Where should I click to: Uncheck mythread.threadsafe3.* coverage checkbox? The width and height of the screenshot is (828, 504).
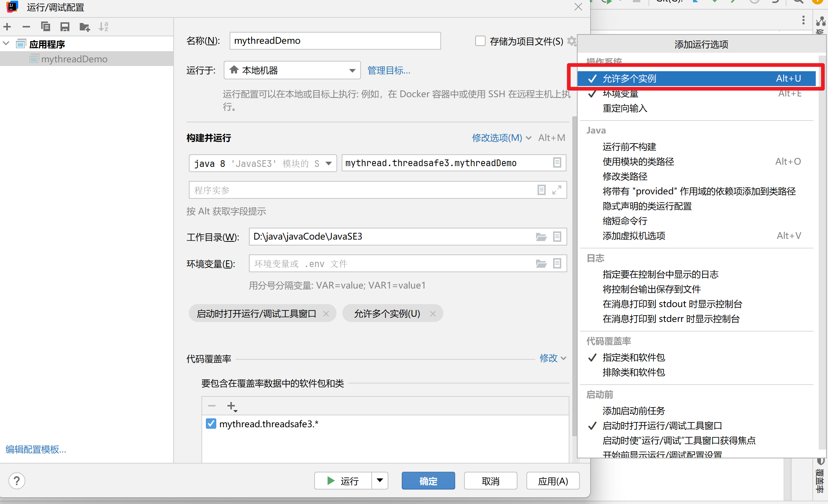(211, 424)
